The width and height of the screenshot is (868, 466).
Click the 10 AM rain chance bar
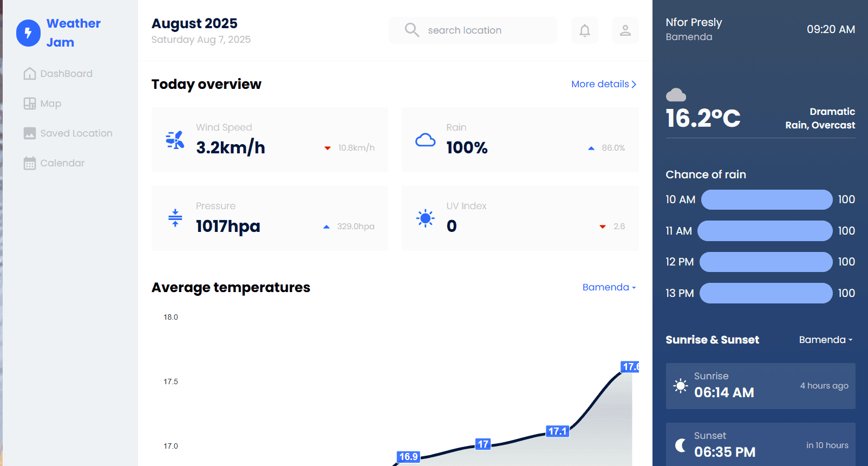click(766, 199)
